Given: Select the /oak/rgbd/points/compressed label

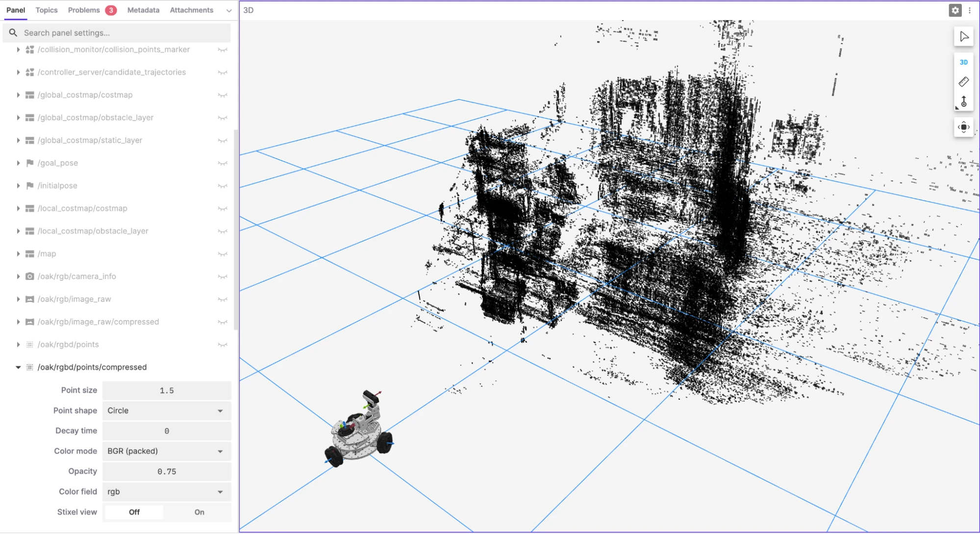Looking at the screenshot, I should [92, 367].
